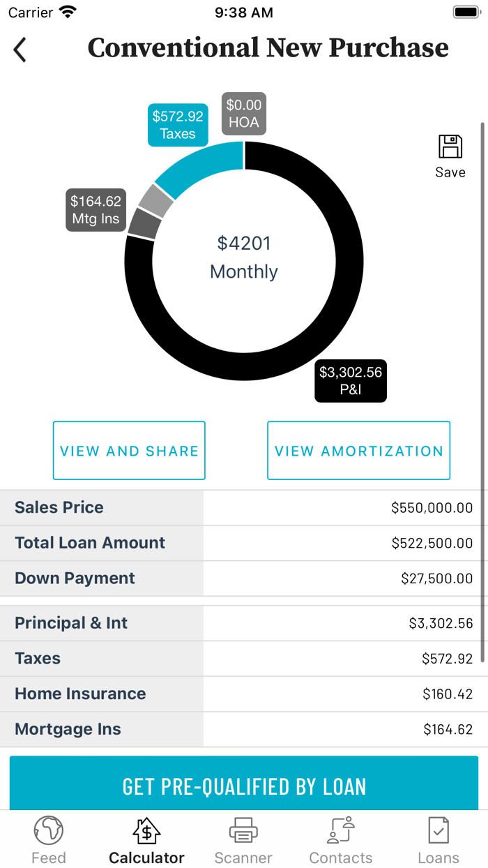Screen dimensions: 488x868
Task: Tap GET PRE-QUALIFIED BY LOAN
Action: pos(243,785)
